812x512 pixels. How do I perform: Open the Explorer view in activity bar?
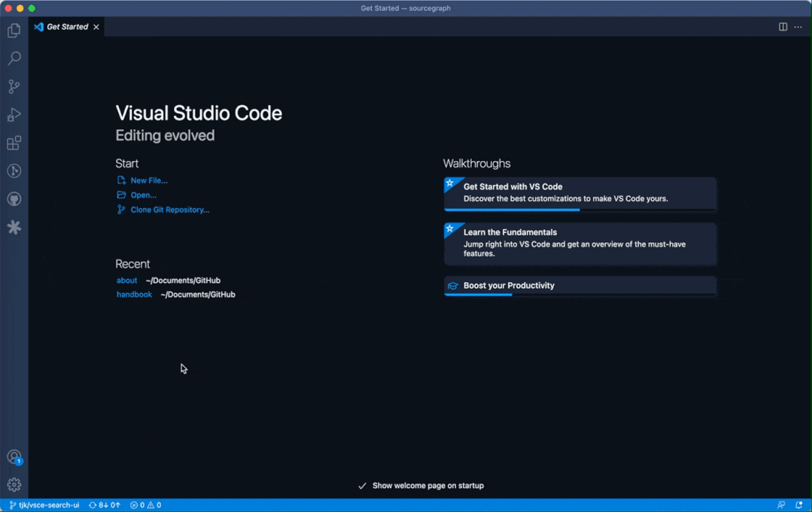[14, 31]
